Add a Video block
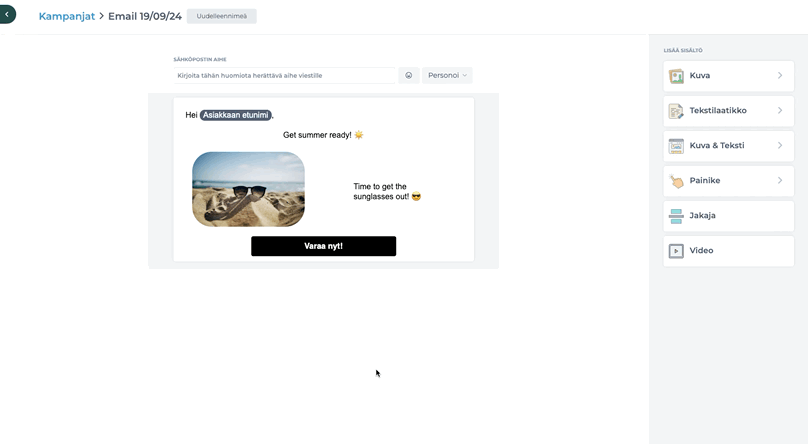Image resolution: width=808 pixels, height=444 pixels. tap(729, 251)
